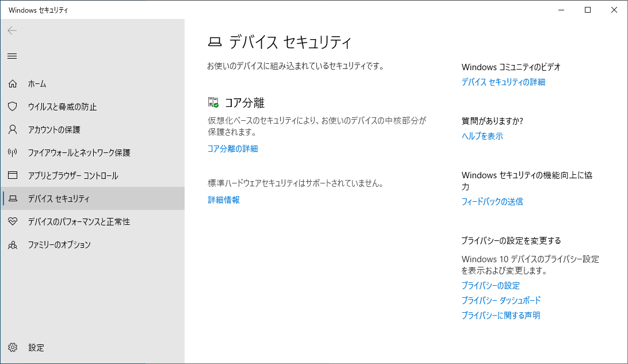Open プライバシーの設定 link
628x364 pixels.
pyautogui.click(x=491, y=286)
